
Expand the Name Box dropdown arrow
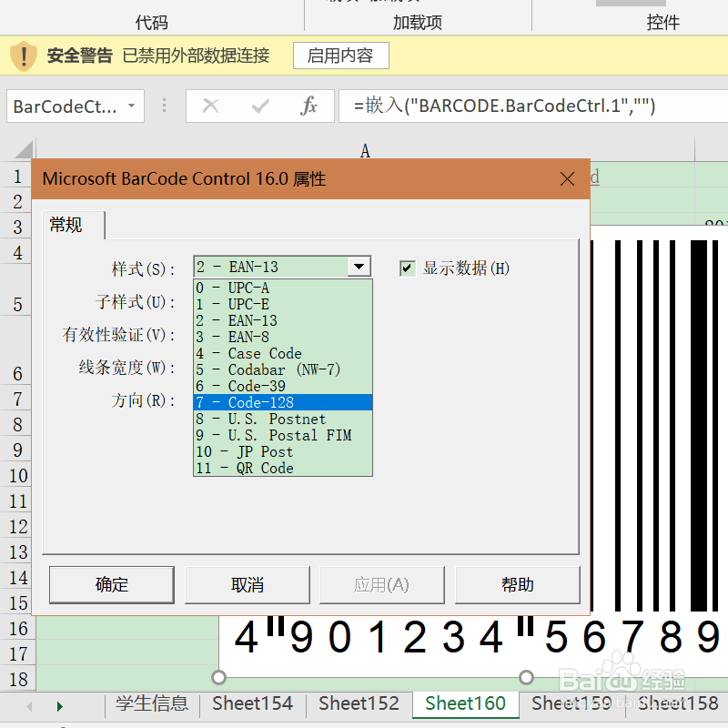[x=132, y=106]
